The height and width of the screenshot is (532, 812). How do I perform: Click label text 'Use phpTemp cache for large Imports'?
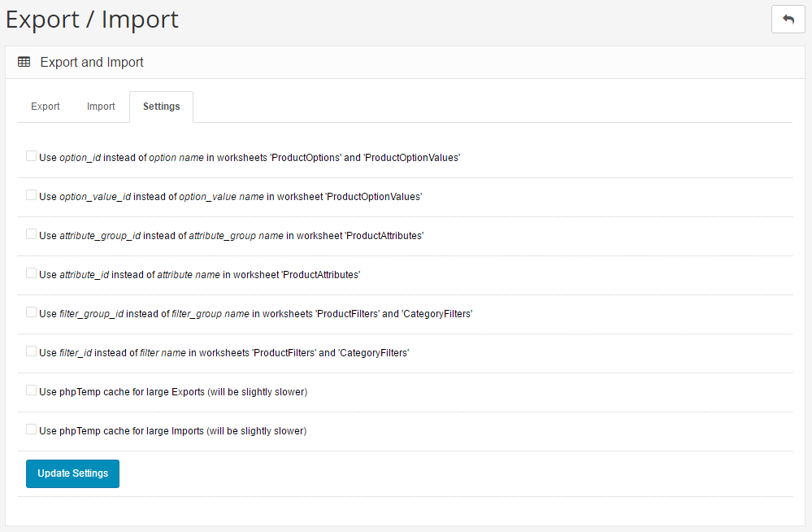[122, 431]
